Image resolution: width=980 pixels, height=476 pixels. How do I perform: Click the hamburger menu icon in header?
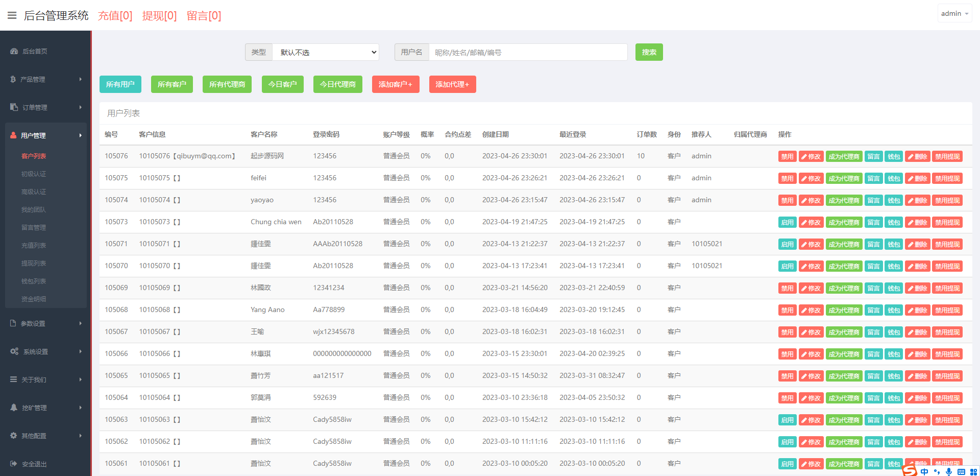pos(12,15)
